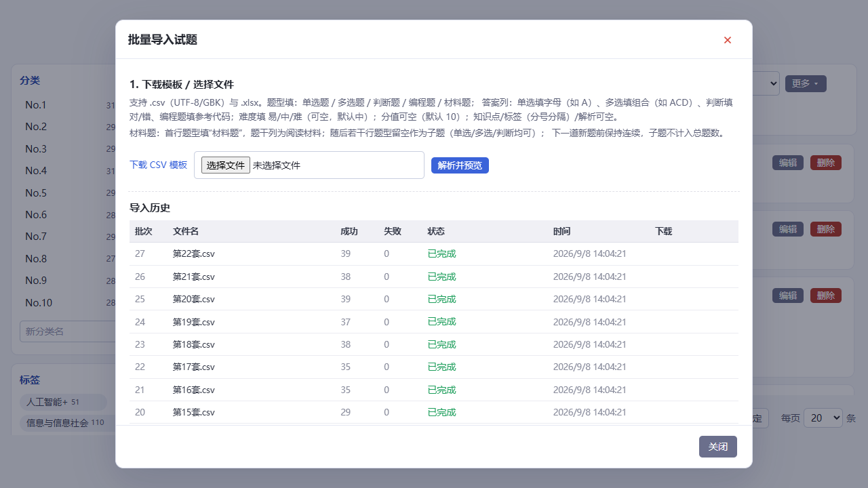The image size is (868, 488).
Task: Click the 解析并预览 button
Action: (460, 165)
